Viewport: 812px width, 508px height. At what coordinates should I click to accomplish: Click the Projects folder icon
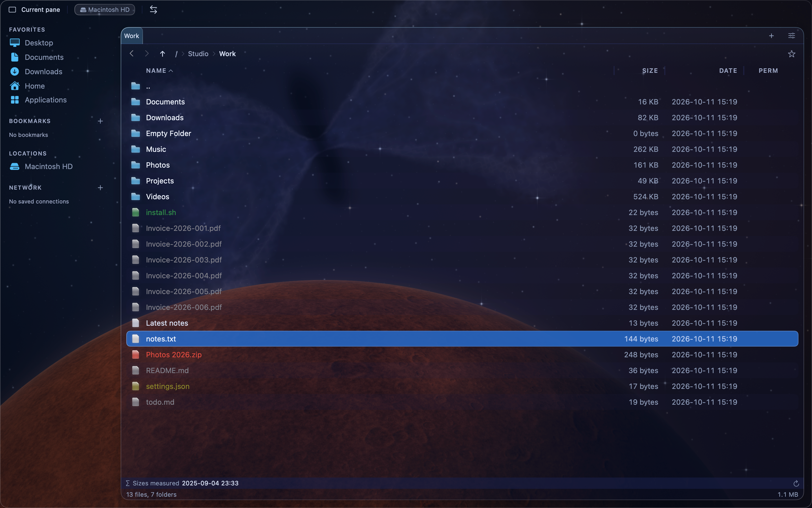136,181
